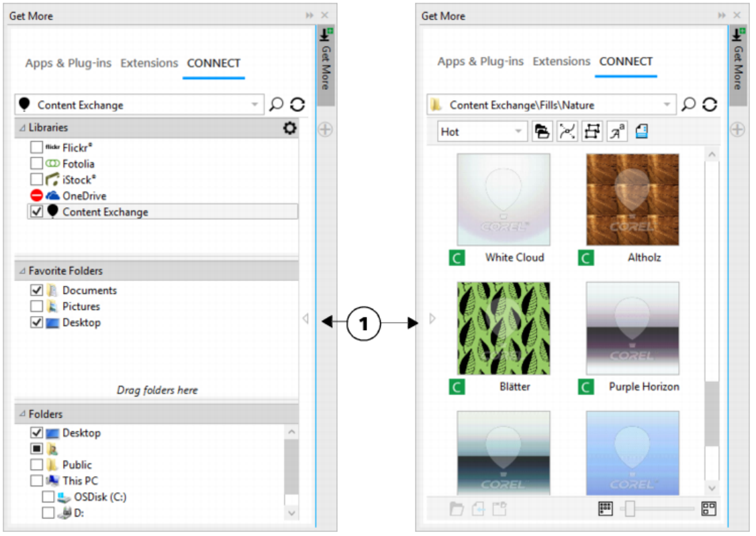Open Libraries settings gear
This screenshot has width=756, height=536.
290,128
